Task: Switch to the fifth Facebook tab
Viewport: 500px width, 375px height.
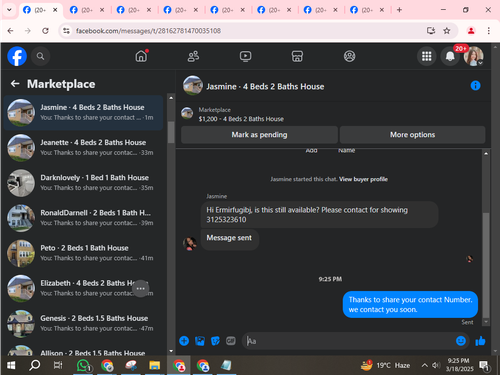Action: [222, 10]
